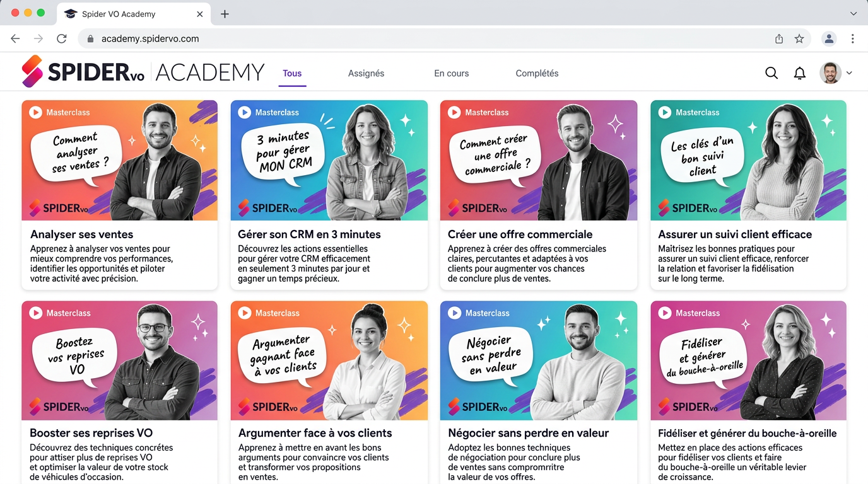Click the browser forward arrow
This screenshot has width=868, height=484.
(38, 38)
